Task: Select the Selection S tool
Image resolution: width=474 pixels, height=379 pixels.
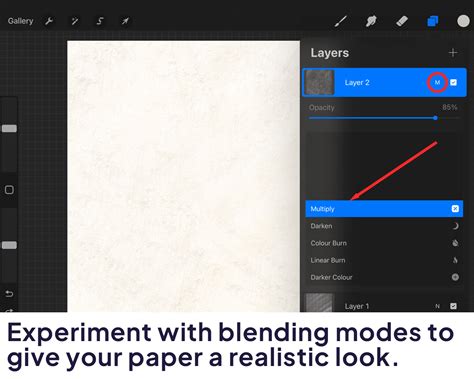Action: coord(100,21)
